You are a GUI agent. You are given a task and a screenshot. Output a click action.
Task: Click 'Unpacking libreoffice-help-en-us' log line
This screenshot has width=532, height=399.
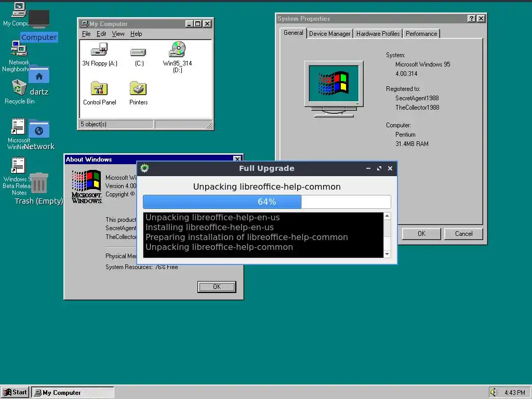coord(212,218)
